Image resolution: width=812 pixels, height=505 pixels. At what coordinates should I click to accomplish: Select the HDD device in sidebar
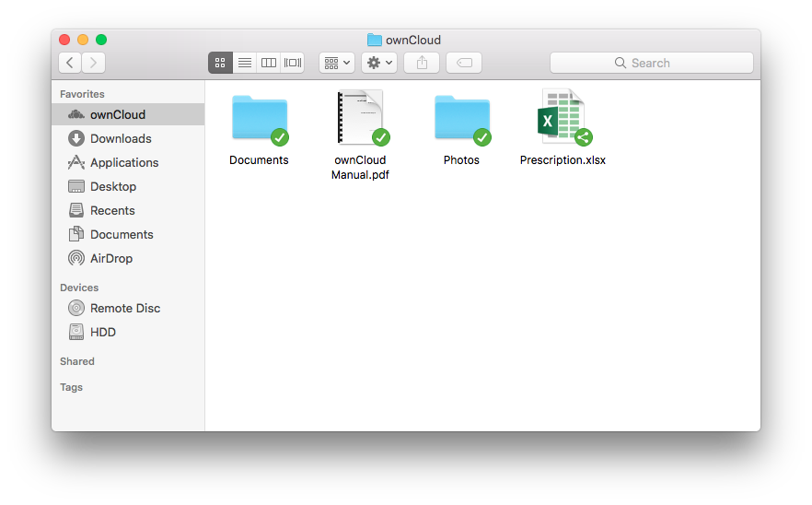[129, 332]
